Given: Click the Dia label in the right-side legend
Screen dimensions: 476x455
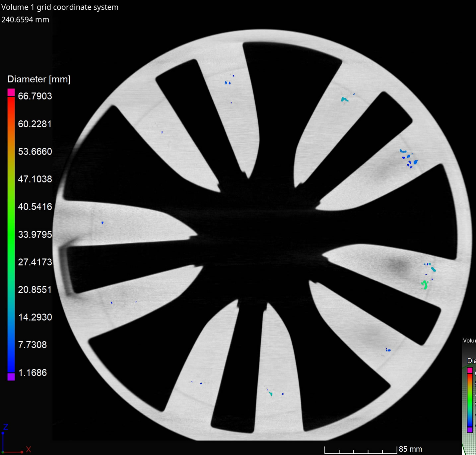Looking at the screenshot, I should pos(471,360).
